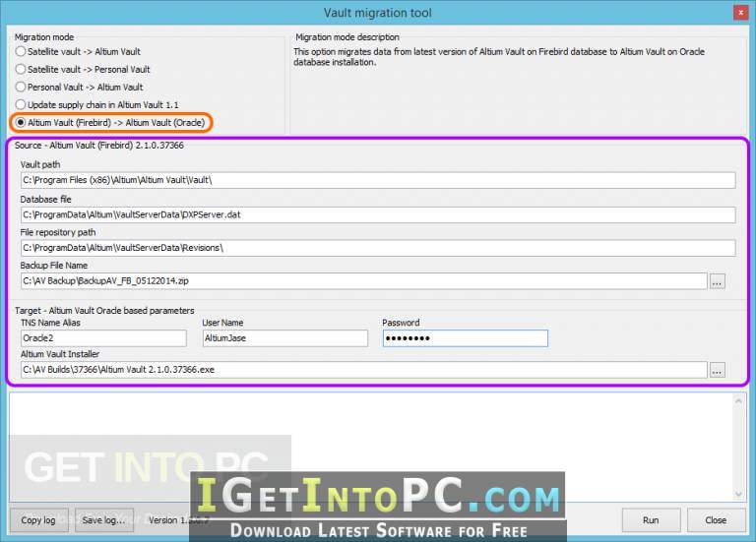Close the Vault migration tool window
Viewport: 756px width, 542px height.
740,13
